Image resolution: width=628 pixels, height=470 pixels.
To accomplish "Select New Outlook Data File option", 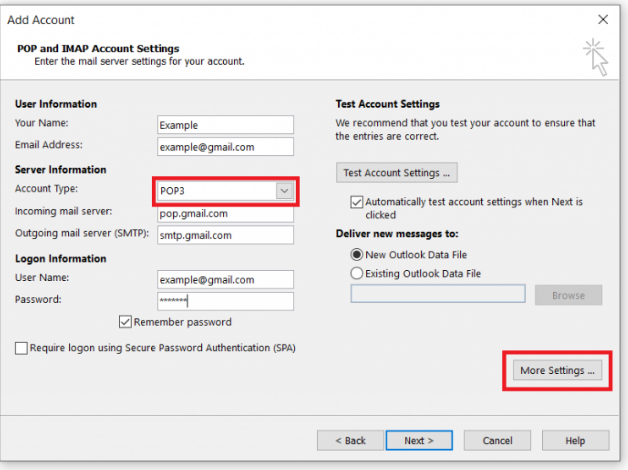I will (356, 255).
